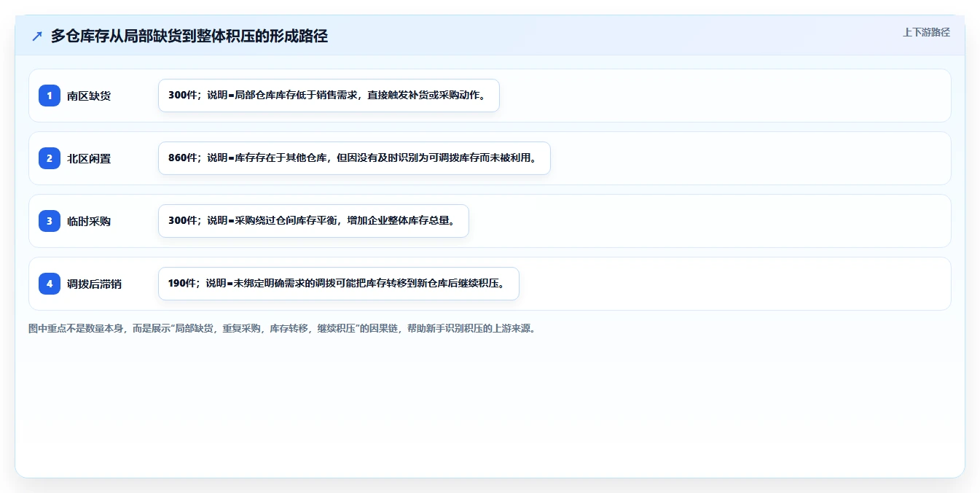Click the 190件 description box about 未绑定明确需求的调拨
Viewport: 980px width, 493px height.
point(339,284)
